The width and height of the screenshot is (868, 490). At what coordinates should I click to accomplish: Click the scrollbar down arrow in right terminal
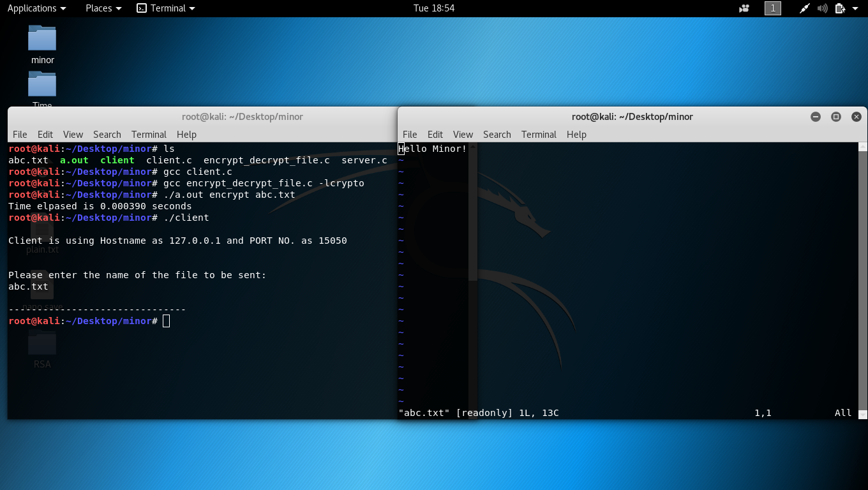click(x=863, y=415)
